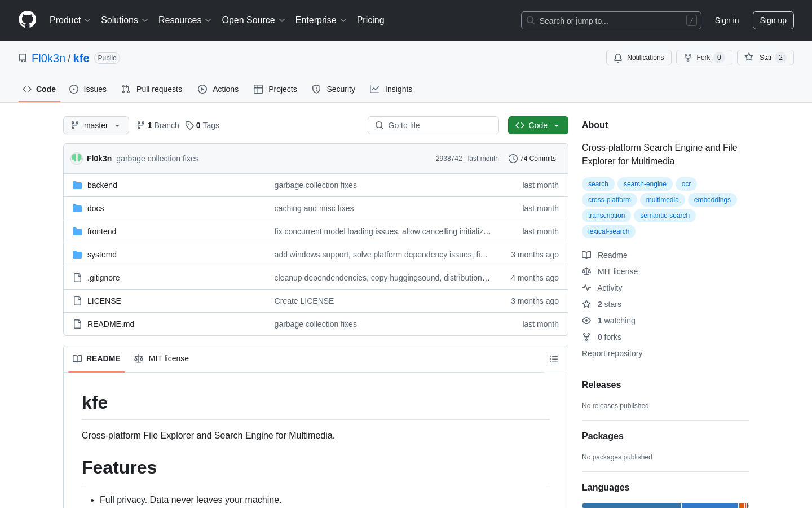Open the master branch dropdown
The height and width of the screenshot is (508, 812).
[96, 125]
